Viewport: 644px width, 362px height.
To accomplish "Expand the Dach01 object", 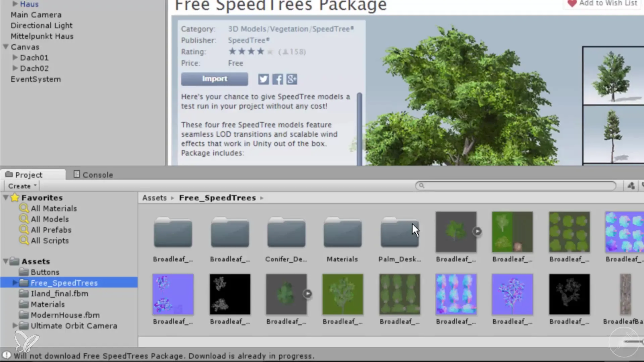I will pyautogui.click(x=15, y=57).
